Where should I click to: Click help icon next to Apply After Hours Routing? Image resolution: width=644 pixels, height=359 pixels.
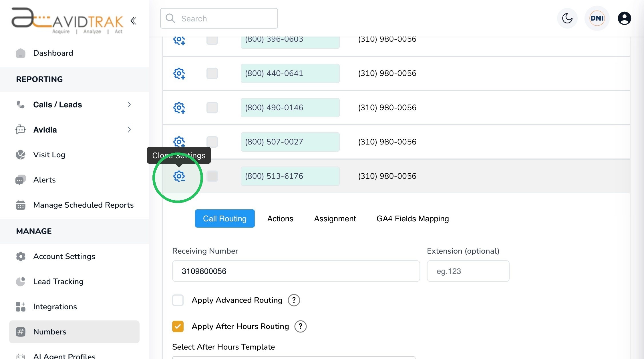click(x=300, y=326)
